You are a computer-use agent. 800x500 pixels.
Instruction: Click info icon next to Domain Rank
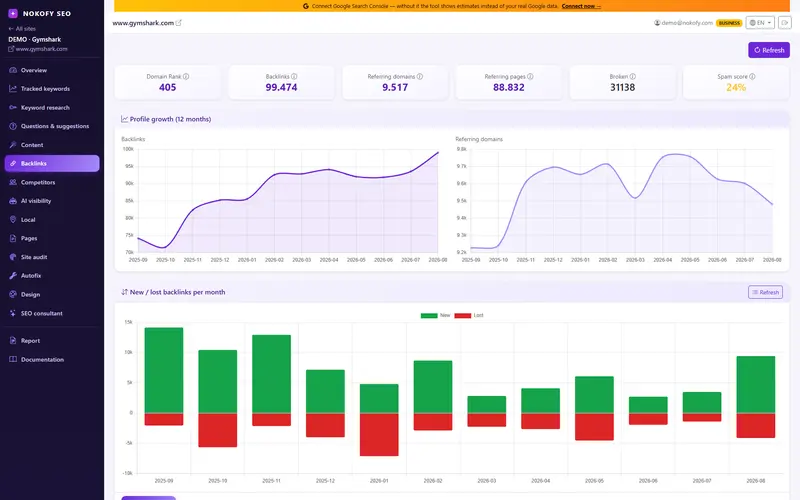[186, 77]
